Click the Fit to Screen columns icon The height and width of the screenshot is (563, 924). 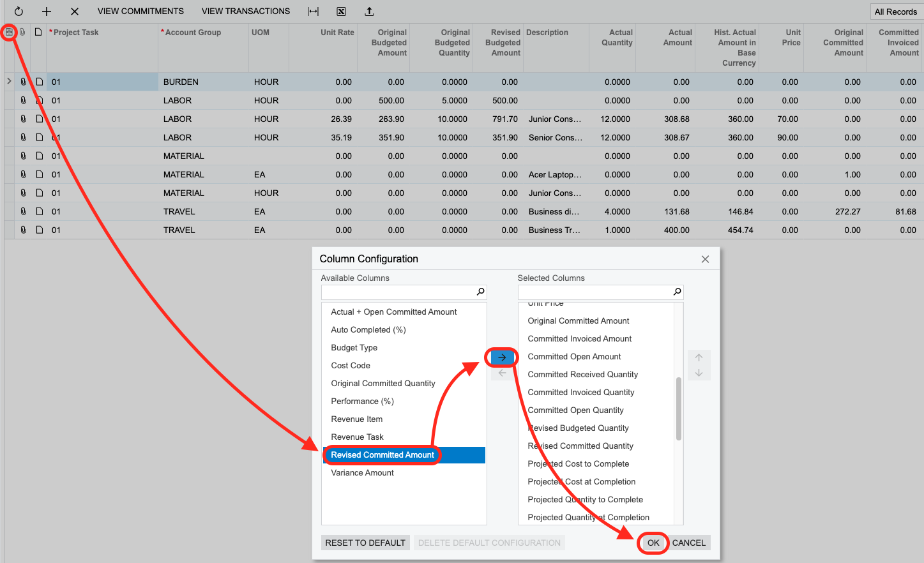(x=314, y=11)
